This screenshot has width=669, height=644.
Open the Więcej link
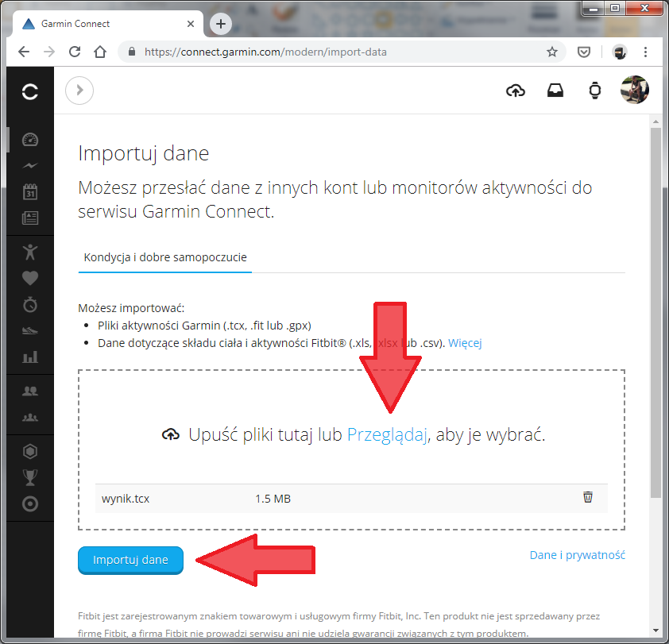[x=465, y=343]
